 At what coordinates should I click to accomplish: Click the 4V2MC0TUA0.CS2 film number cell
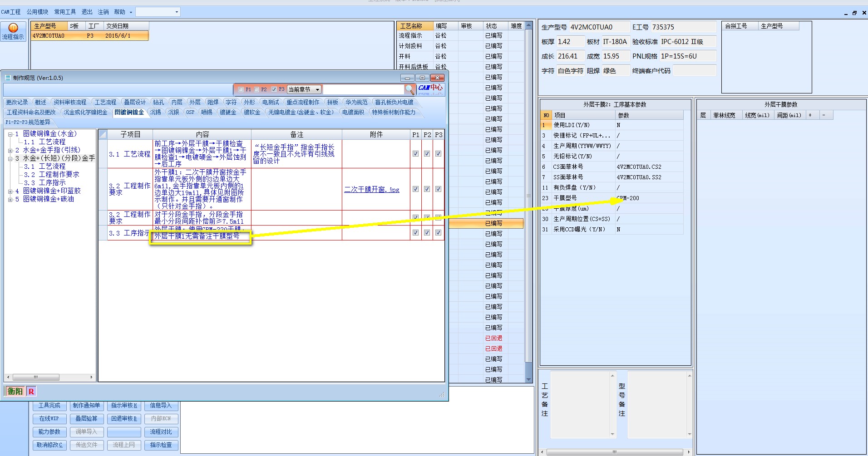(x=649, y=167)
